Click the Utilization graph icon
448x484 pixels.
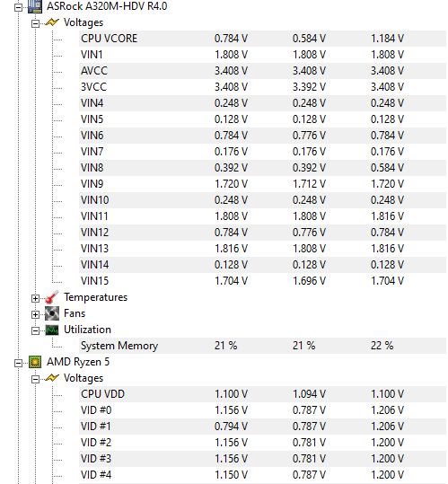(52, 330)
